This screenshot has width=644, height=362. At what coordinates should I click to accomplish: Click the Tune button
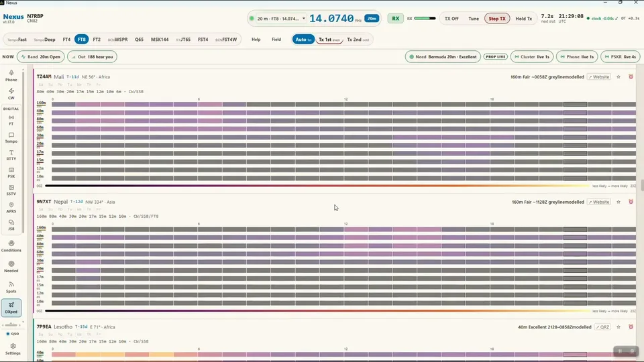click(474, 19)
